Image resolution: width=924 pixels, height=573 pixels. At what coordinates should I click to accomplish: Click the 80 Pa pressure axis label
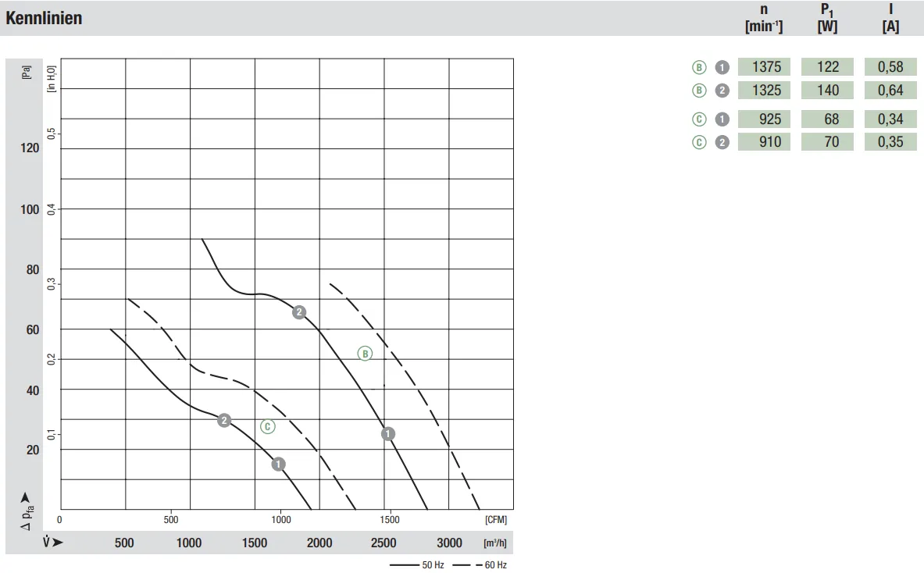click(33, 270)
